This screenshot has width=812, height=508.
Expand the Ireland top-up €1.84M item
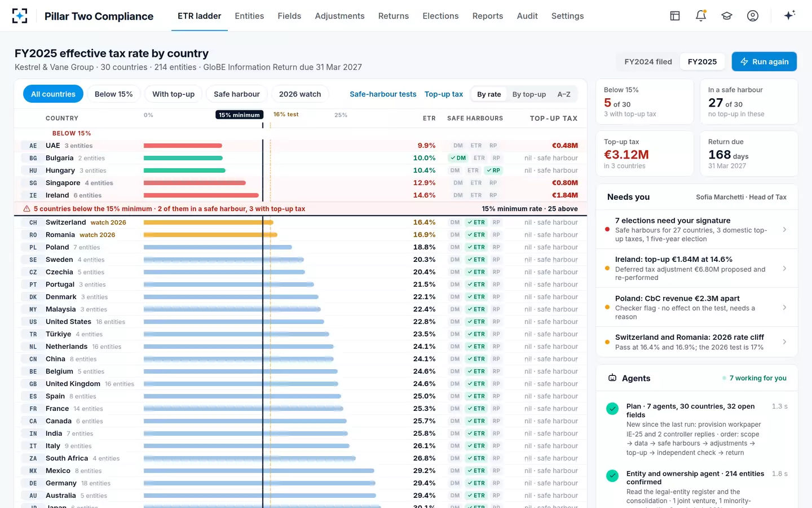tap(697, 268)
